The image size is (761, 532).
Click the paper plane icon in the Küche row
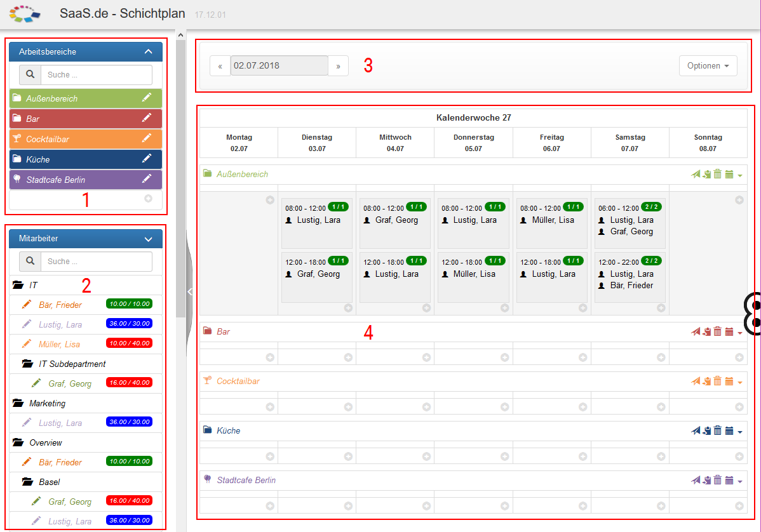pos(696,430)
